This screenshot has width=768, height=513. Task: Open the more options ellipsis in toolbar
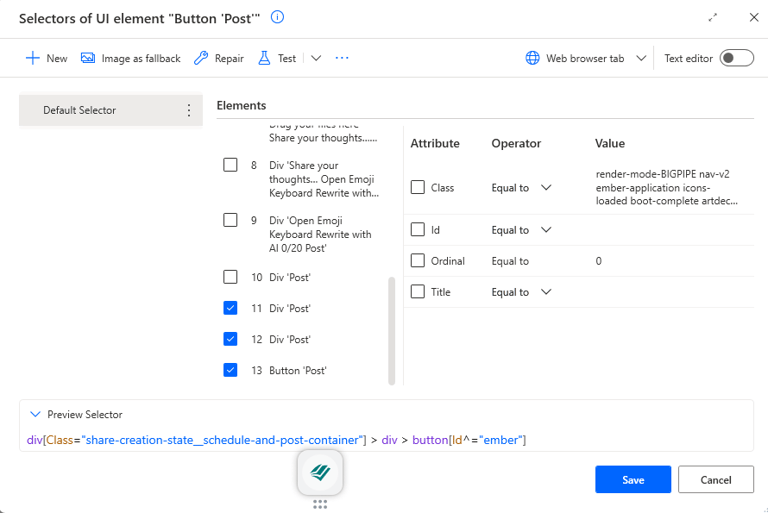click(x=342, y=58)
